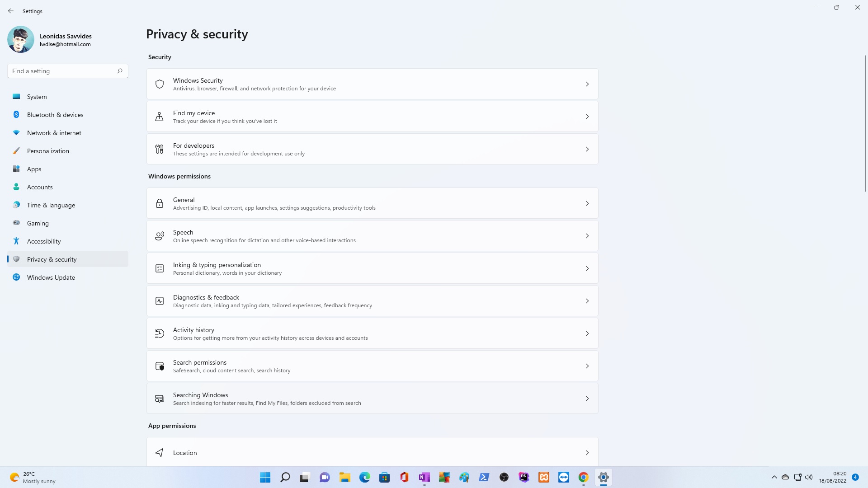Click the Windows Security shield icon
The height and width of the screenshot is (488, 868).
click(159, 84)
